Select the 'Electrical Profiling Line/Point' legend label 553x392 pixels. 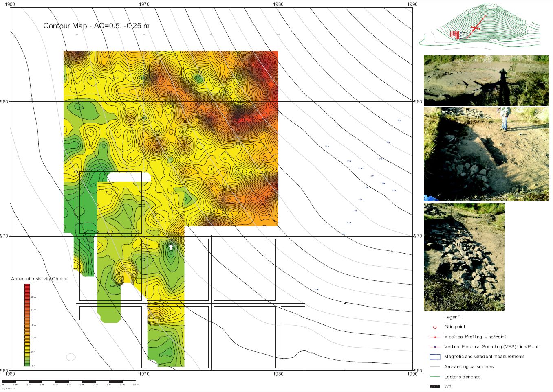(475, 337)
